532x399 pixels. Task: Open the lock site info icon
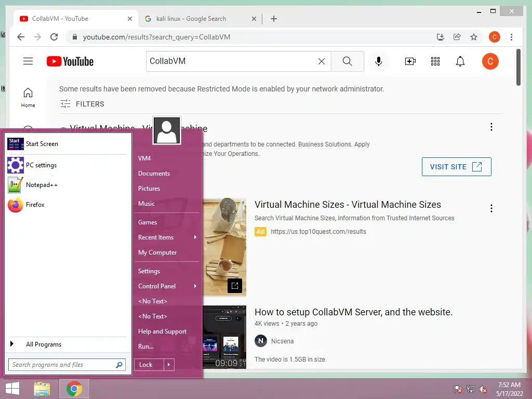click(75, 37)
